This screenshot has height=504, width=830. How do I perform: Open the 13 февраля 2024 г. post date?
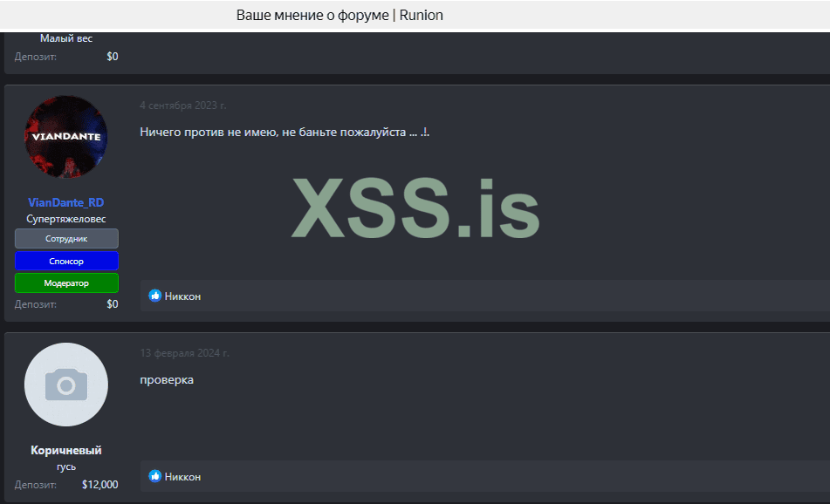pos(185,353)
